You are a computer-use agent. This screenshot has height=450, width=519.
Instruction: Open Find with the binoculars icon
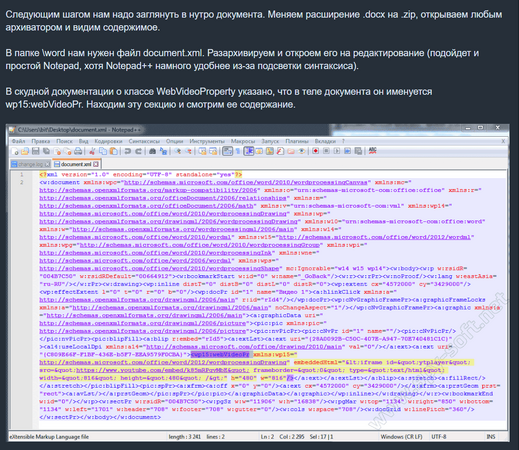coord(152,151)
